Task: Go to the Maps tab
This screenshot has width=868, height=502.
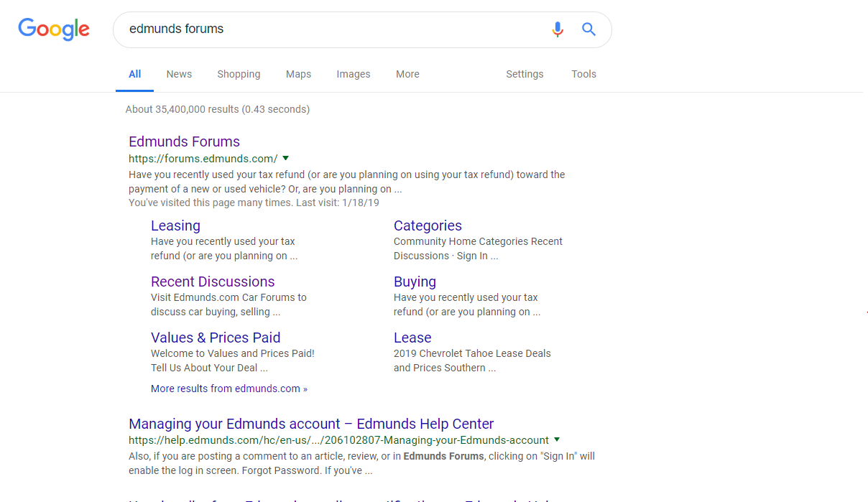Action: [x=298, y=74]
